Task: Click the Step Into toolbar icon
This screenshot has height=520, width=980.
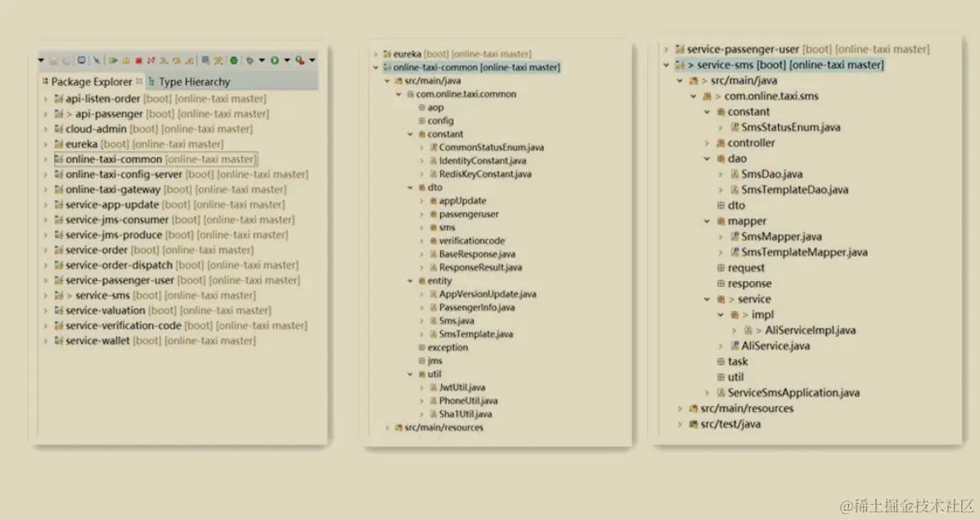Action: 164,61
